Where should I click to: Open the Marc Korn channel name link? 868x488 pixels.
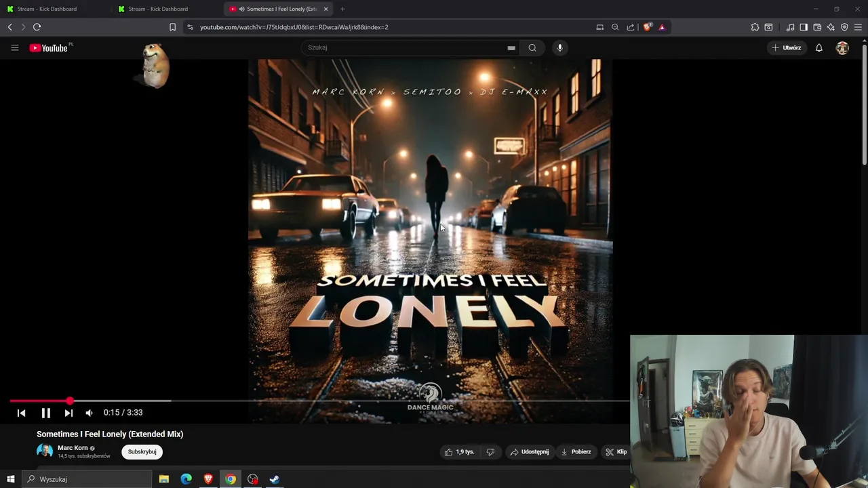[x=73, y=448]
